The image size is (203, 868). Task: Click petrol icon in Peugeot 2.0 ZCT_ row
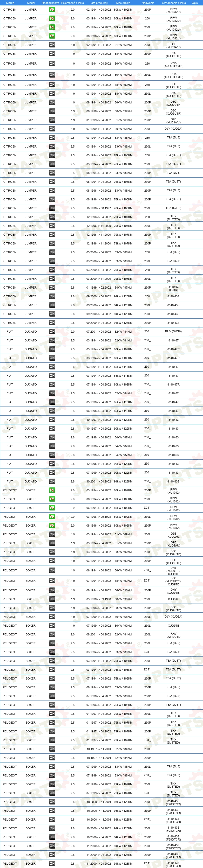coord(52,508)
